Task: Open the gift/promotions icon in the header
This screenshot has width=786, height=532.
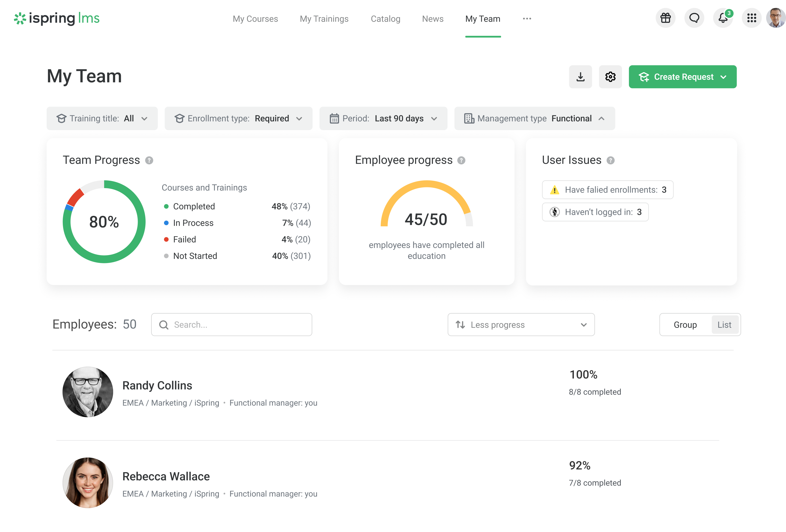Action: 666,18
